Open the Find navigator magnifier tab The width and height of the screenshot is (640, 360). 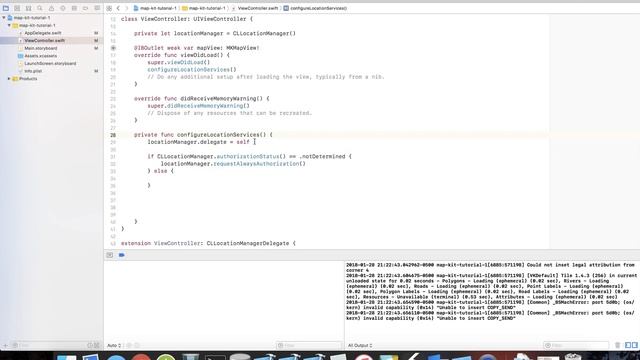(40, 8)
